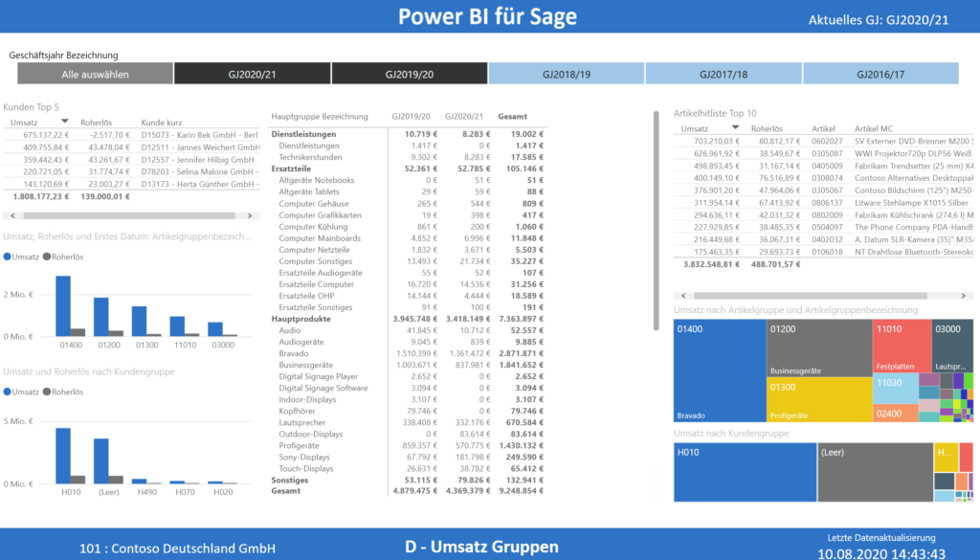Click the right scroll arrow below Kunden Top 5
The width and height of the screenshot is (980, 560).
pyautogui.click(x=251, y=217)
